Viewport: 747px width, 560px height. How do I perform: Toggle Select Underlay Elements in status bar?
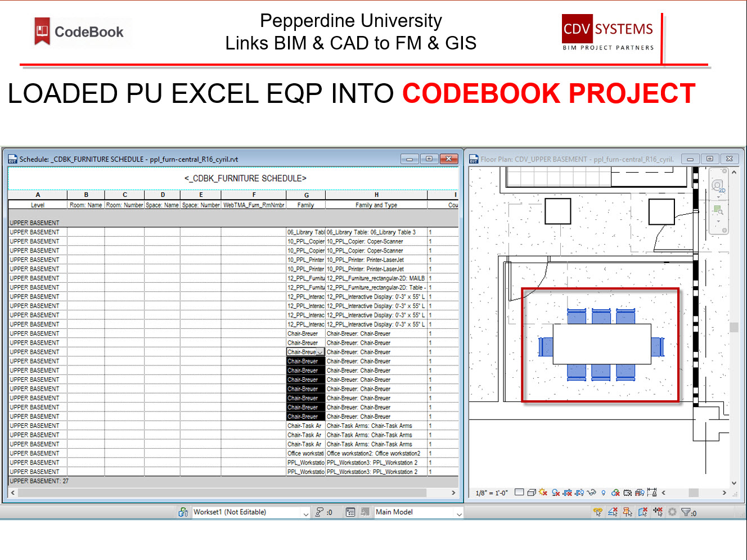[x=613, y=512]
